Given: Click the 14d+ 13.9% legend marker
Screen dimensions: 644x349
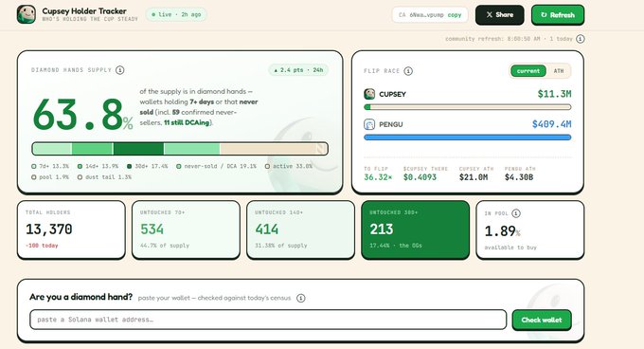Looking at the screenshot, I should tap(80, 166).
